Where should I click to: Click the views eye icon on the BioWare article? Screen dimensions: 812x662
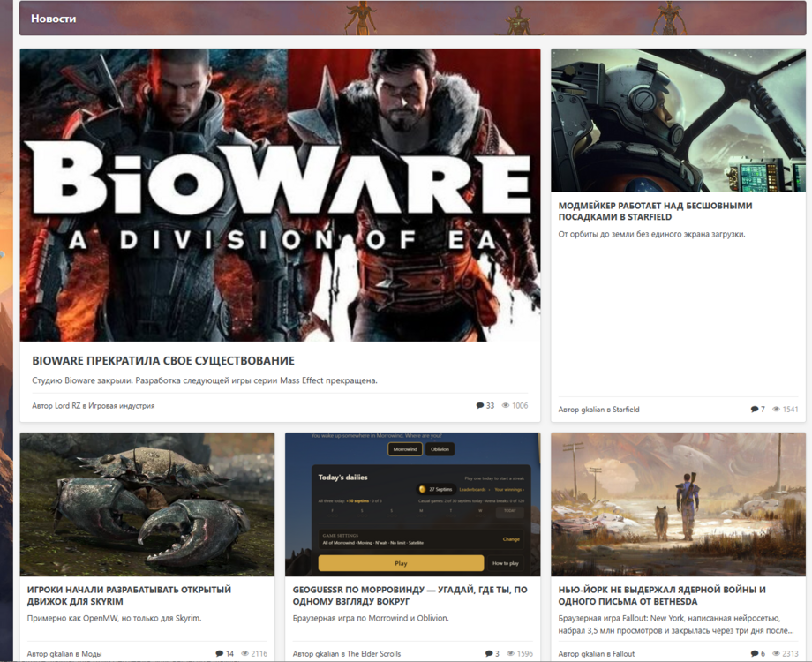click(x=506, y=406)
